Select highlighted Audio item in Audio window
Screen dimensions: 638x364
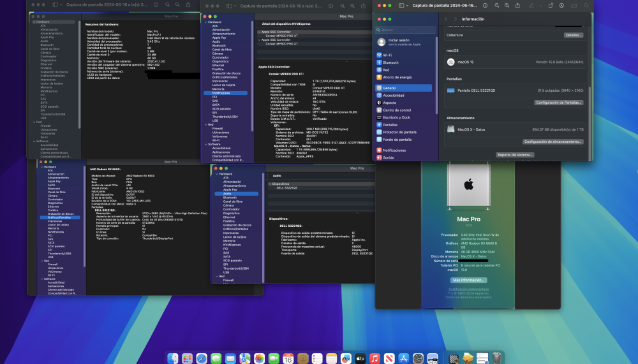[237, 194]
